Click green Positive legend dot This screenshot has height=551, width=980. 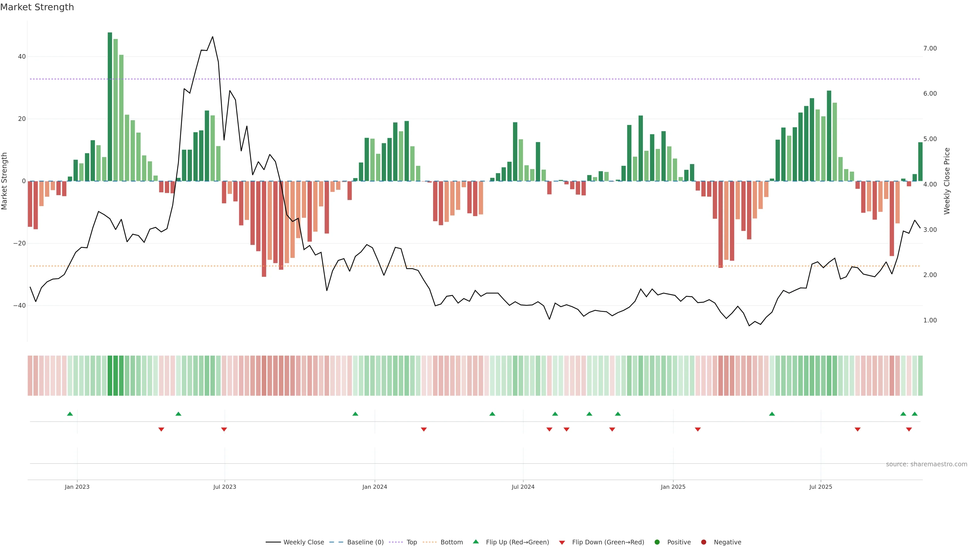[x=657, y=542]
